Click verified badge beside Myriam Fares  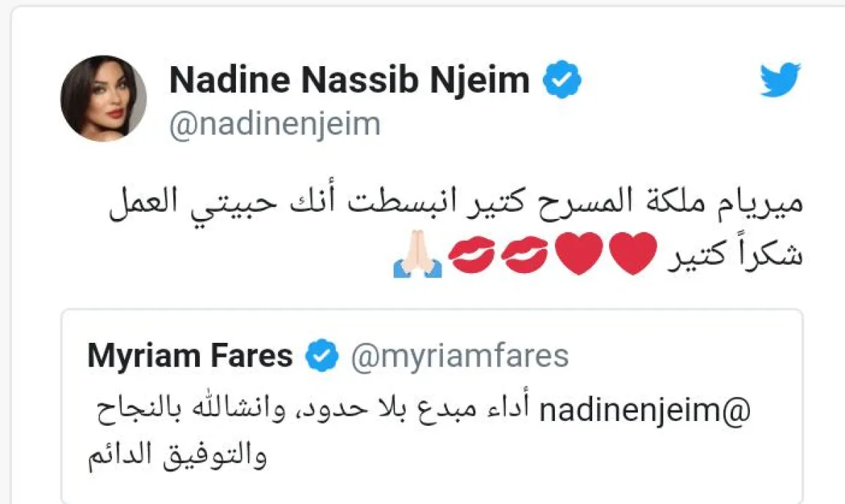(x=322, y=356)
